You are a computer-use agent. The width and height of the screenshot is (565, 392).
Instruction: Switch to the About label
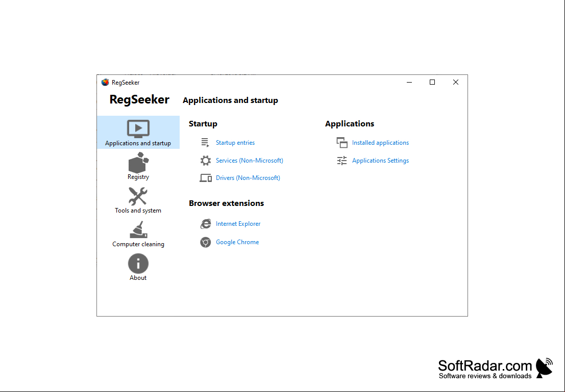[x=138, y=278]
